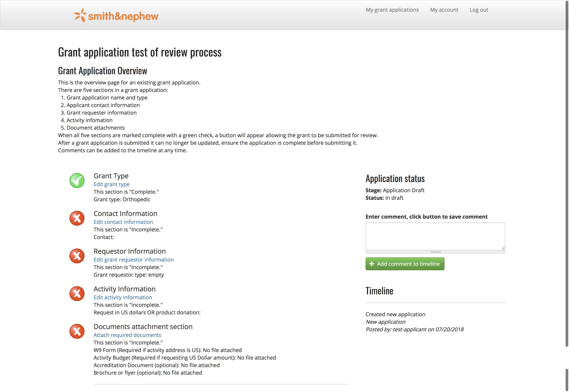Open Edit contact information link

[123, 222]
